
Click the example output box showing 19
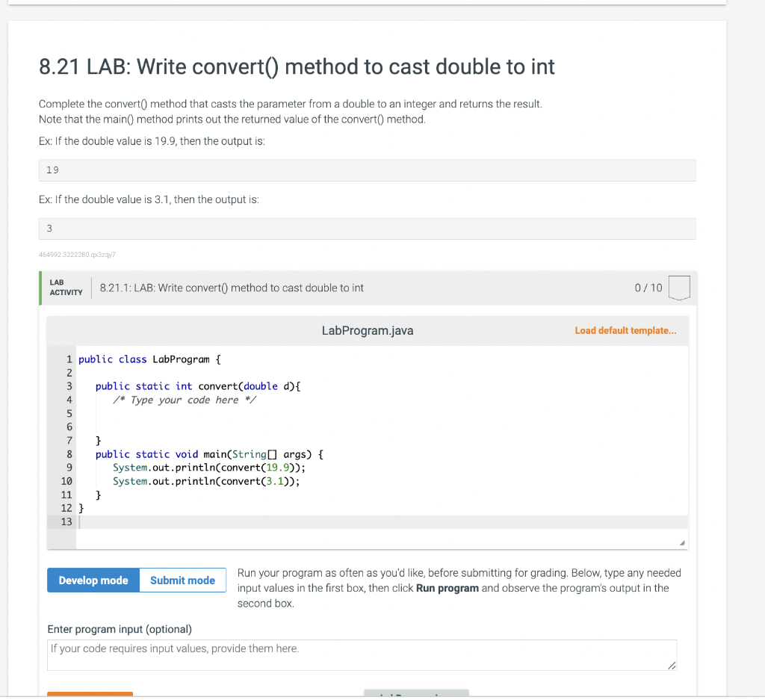click(x=367, y=170)
